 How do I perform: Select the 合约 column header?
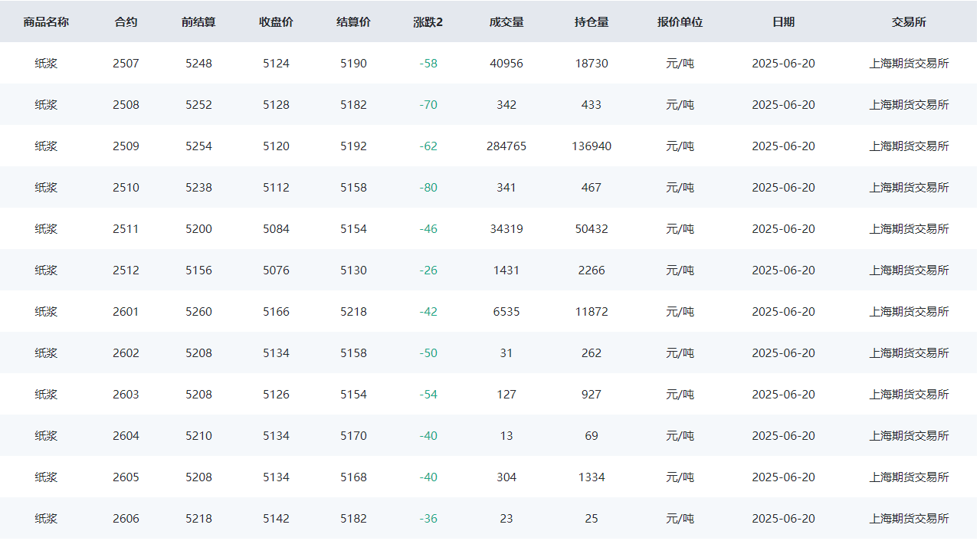point(126,22)
